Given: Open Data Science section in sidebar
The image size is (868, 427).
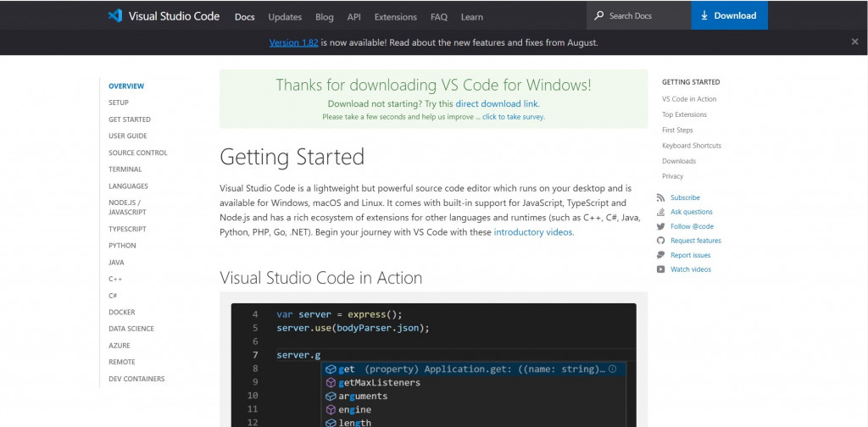Looking at the screenshot, I should click(131, 329).
